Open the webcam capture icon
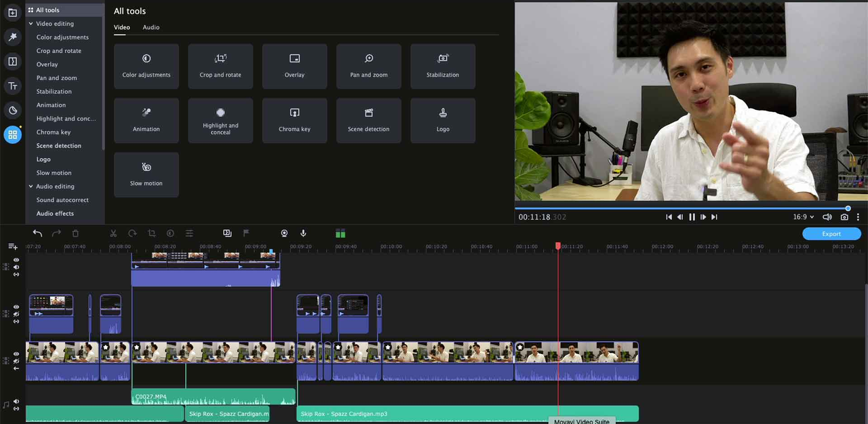Image resolution: width=868 pixels, height=424 pixels. click(284, 233)
